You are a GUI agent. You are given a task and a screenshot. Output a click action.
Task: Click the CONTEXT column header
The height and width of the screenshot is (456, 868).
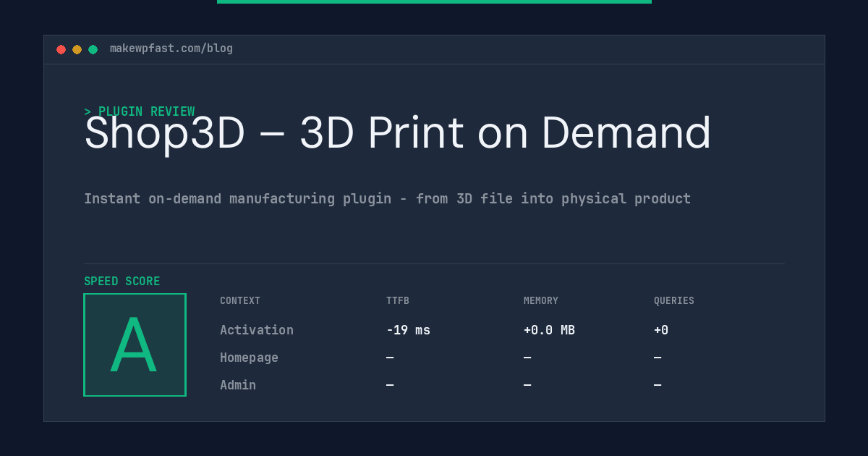coord(240,301)
